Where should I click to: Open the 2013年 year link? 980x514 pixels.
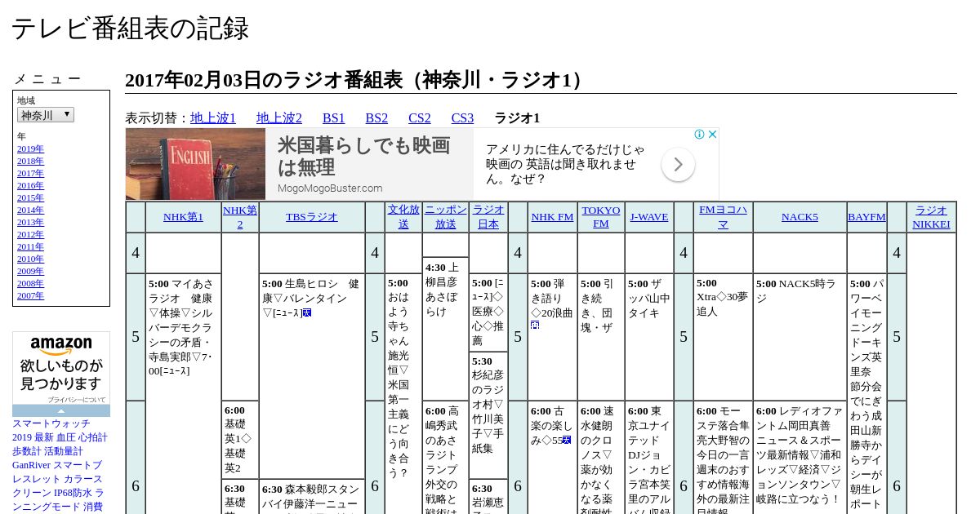tap(30, 222)
